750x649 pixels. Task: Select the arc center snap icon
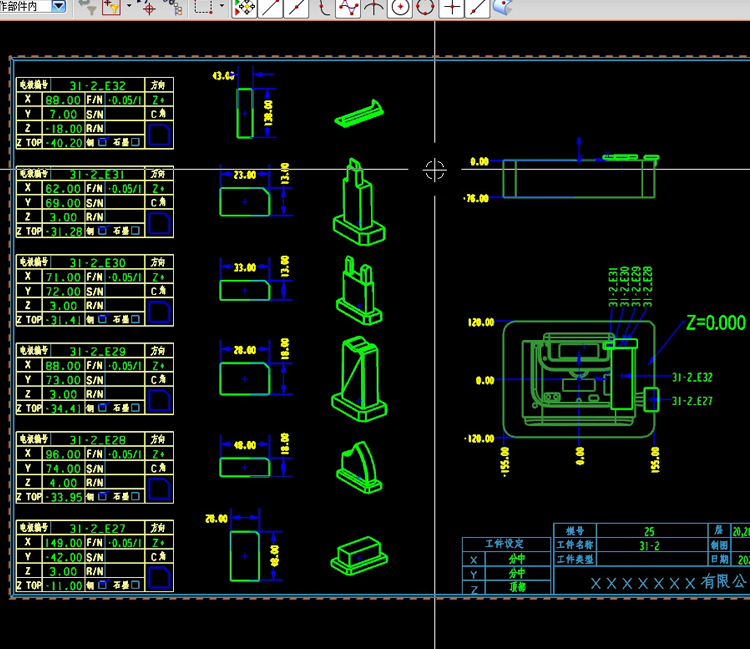point(400,8)
